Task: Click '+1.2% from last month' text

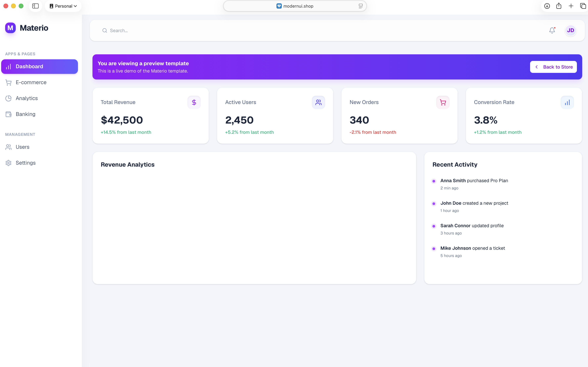Action: click(x=498, y=132)
